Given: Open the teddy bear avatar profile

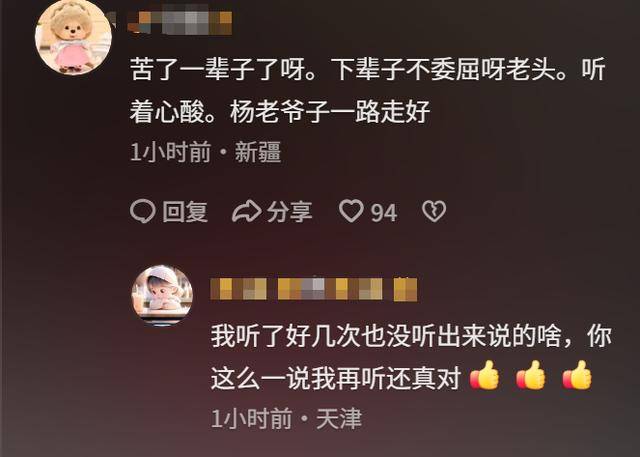Looking at the screenshot, I should point(73,38).
